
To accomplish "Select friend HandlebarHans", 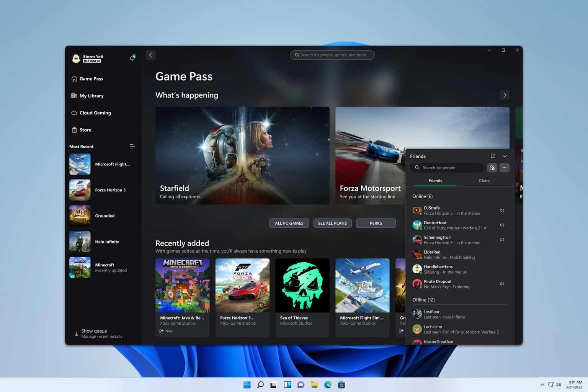I will pyautogui.click(x=459, y=269).
